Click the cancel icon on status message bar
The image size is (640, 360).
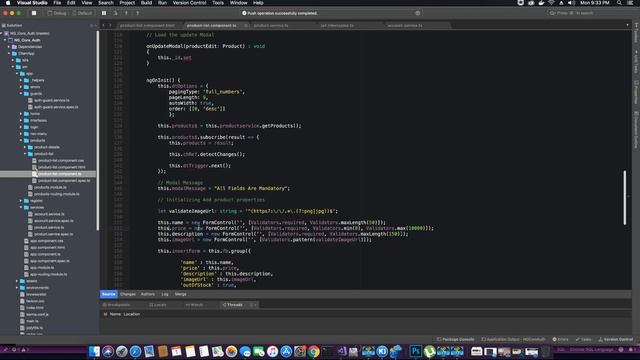click(x=418, y=13)
